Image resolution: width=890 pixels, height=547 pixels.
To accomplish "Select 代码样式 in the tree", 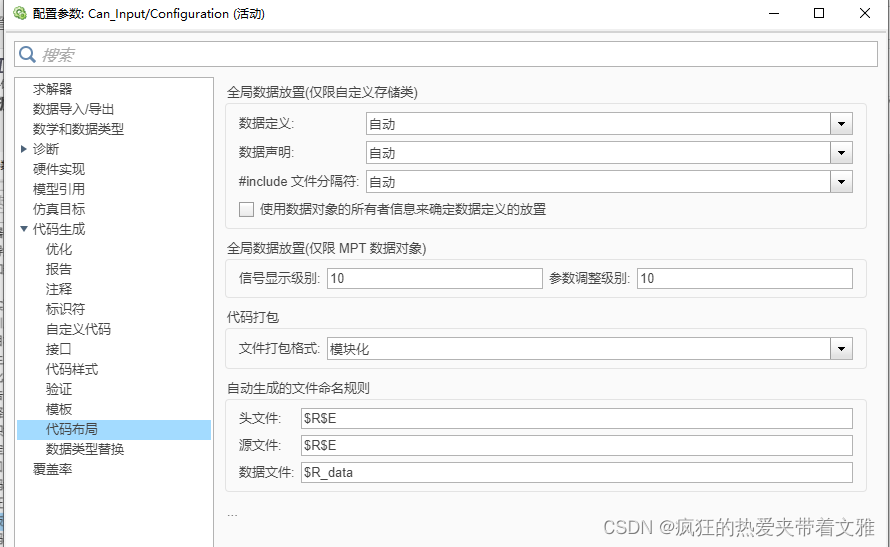I will pyautogui.click(x=72, y=369).
